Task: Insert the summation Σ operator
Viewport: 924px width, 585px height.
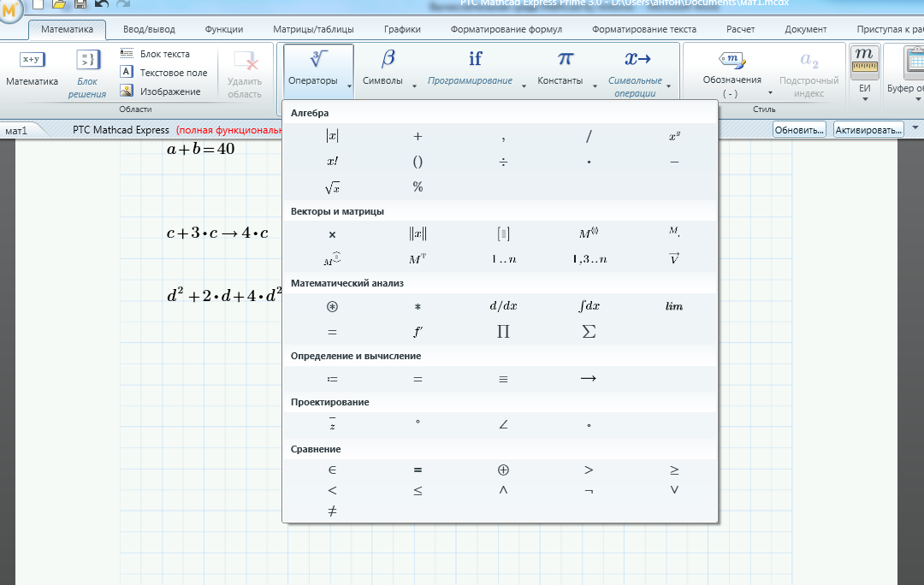Action: coord(589,332)
